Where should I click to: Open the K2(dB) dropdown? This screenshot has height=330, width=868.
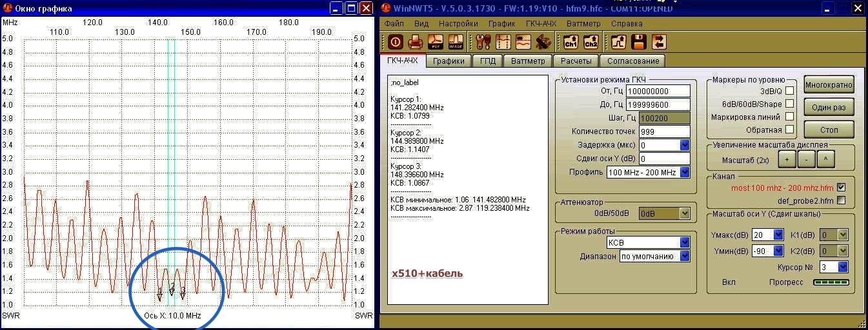click(843, 251)
